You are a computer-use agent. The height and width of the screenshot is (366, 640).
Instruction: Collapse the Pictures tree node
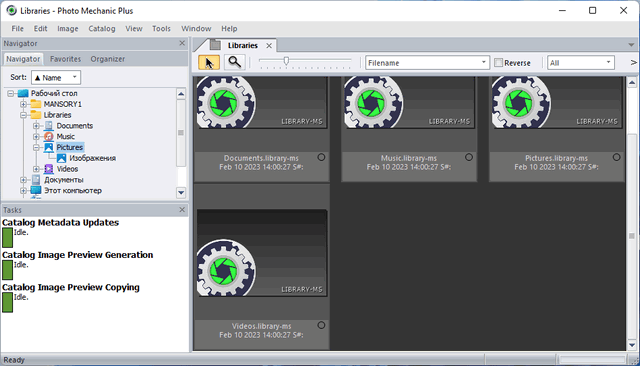(x=36, y=147)
